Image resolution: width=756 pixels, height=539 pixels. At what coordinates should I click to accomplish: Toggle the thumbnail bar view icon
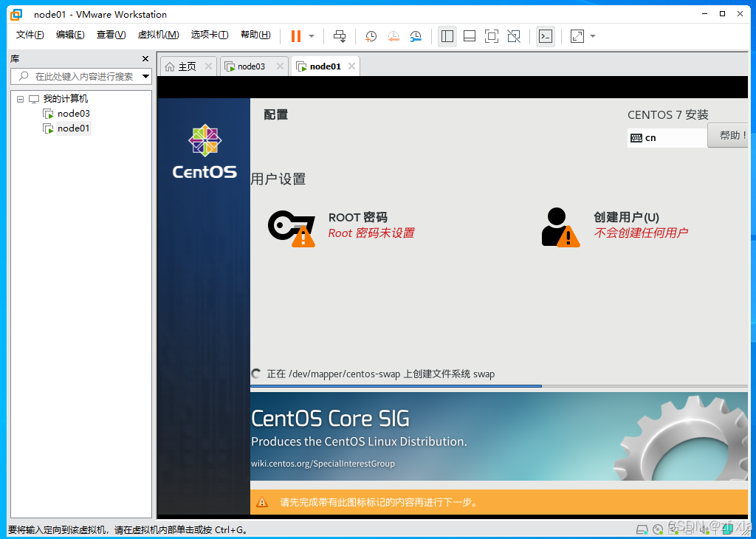click(x=470, y=36)
